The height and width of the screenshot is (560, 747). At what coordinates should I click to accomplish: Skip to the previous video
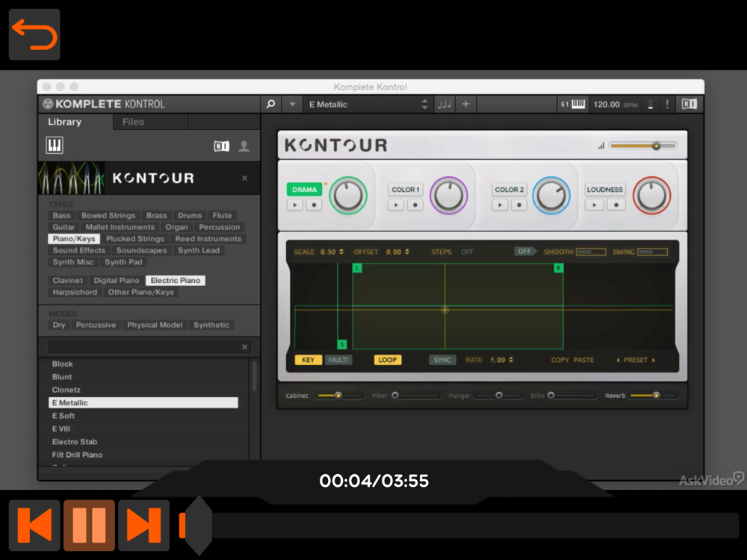(x=34, y=525)
